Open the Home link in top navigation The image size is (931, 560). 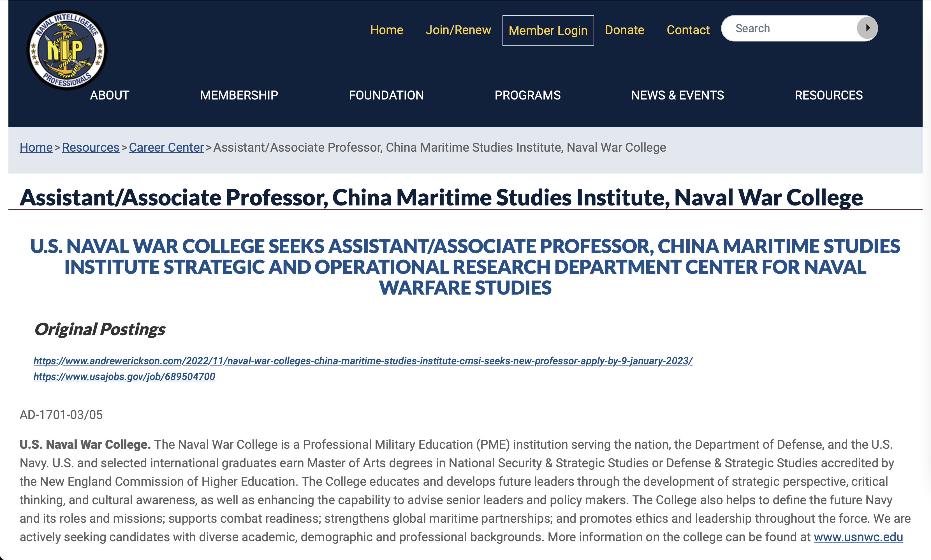point(387,30)
